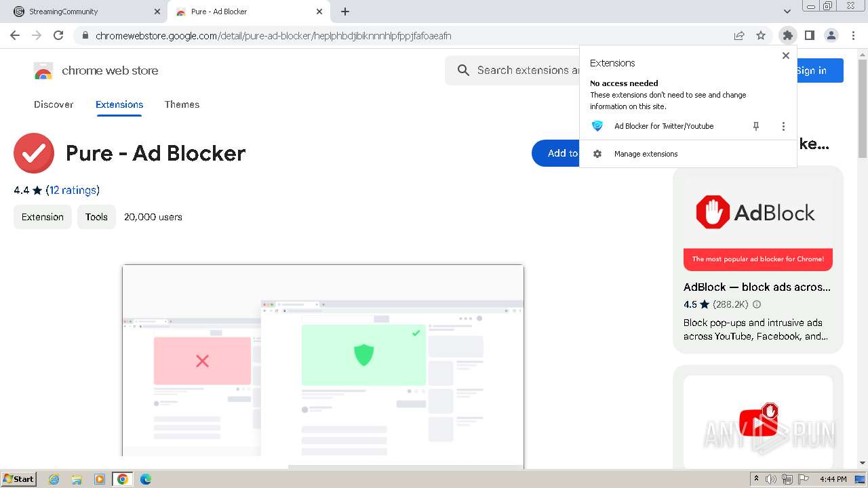Screen dimensions: 868x488
Task: Click Ad Blocker for Twitter/Youtube extension entry
Action: pyautogui.click(x=664, y=126)
